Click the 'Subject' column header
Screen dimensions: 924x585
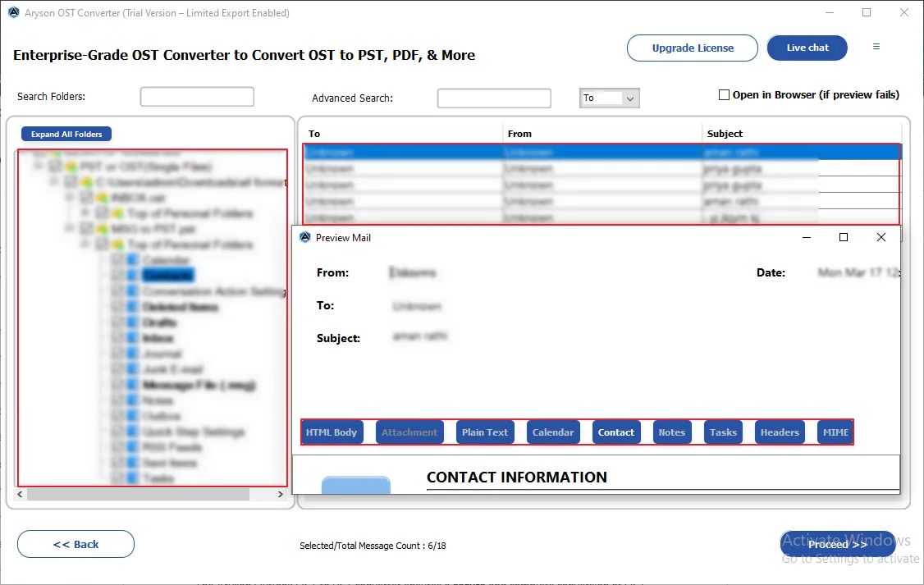802,134
